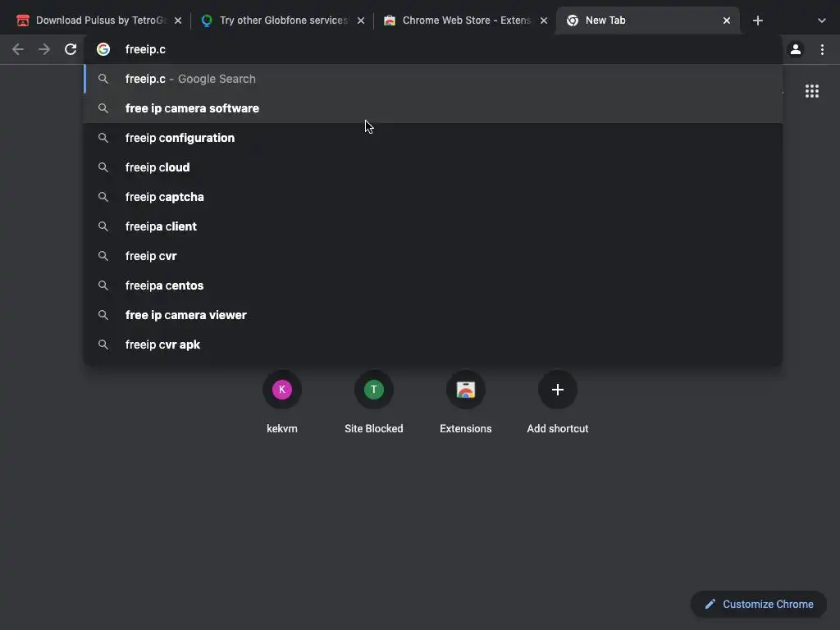
Task: Expand the tab search dropdown chevron
Action: (822, 21)
